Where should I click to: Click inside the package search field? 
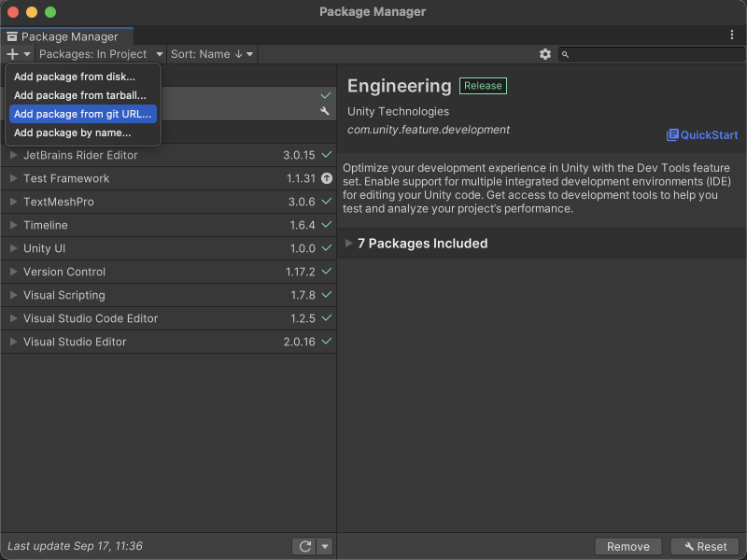click(651, 54)
